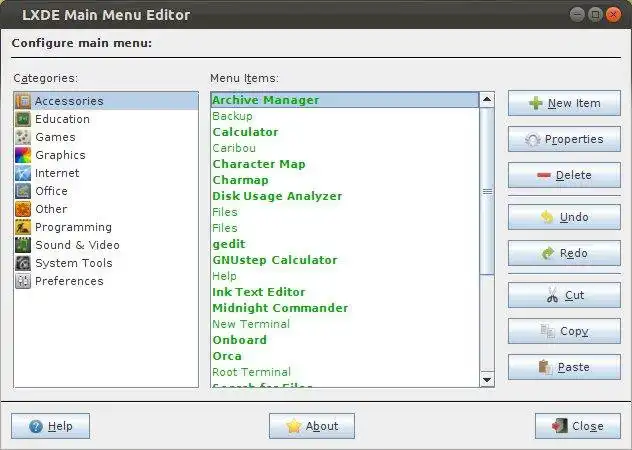Click the Games category icon
The height and width of the screenshot is (450, 632).
point(23,137)
